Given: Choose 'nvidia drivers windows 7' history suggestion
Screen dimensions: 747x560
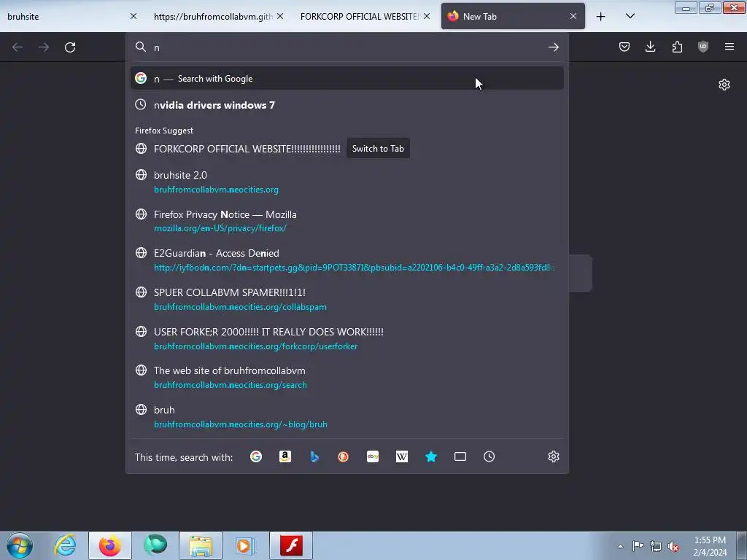Looking at the screenshot, I should 347,105.
